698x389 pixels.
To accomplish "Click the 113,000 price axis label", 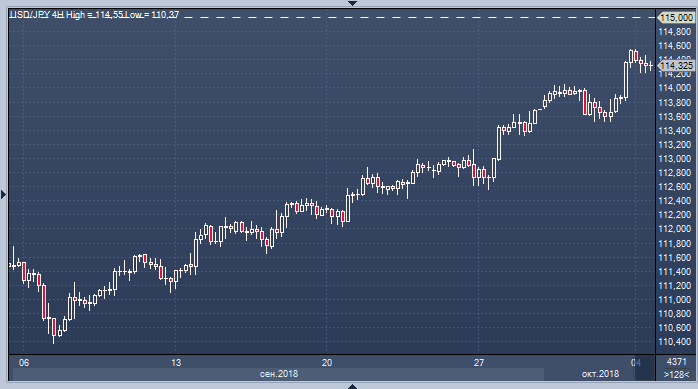I will coord(674,158).
